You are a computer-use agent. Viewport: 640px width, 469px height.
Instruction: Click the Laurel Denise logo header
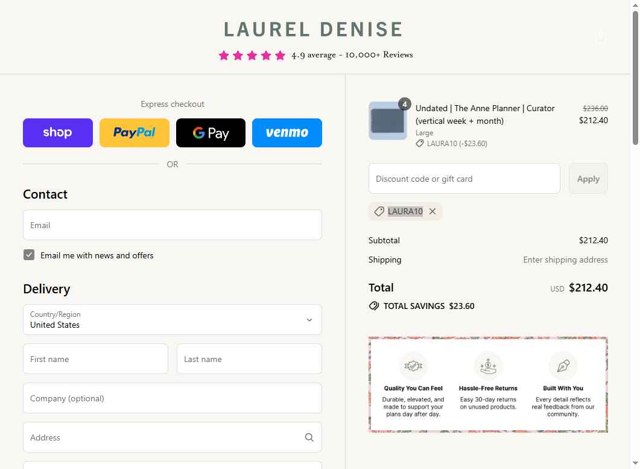[x=313, y=29]
